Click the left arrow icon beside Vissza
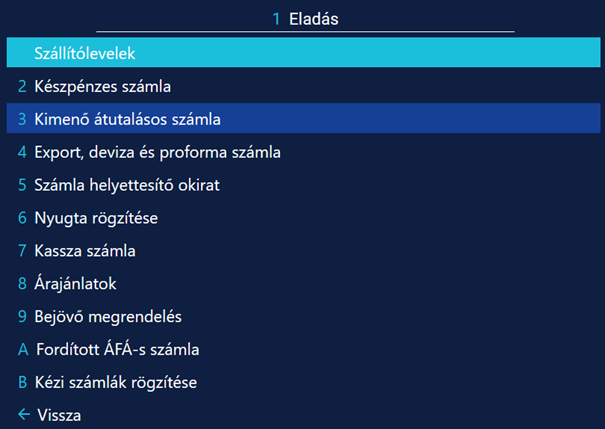The image size is (605, 429). pos(23,415)
